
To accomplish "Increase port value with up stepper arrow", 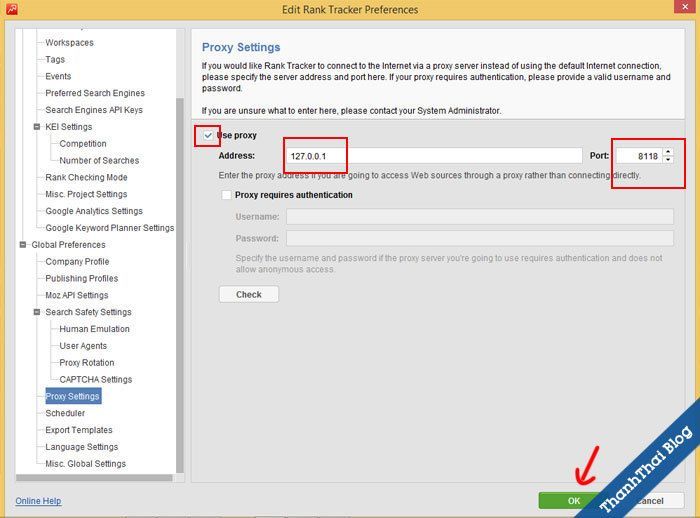I will click(x=668, y=152).
